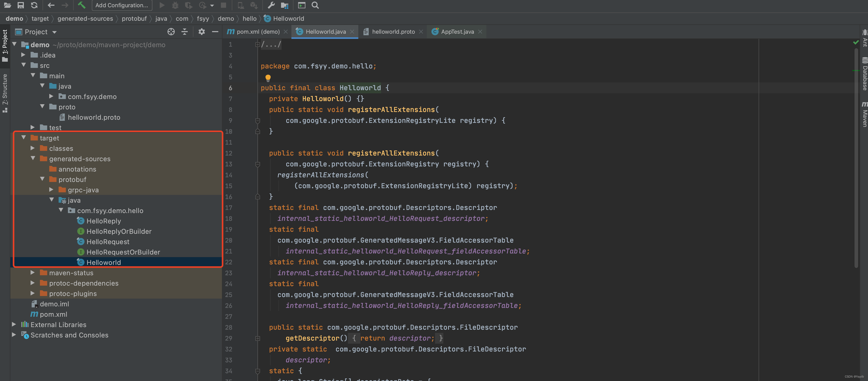Click Add Configuration button
Screen dimensions: 868x381
point(122,5)
